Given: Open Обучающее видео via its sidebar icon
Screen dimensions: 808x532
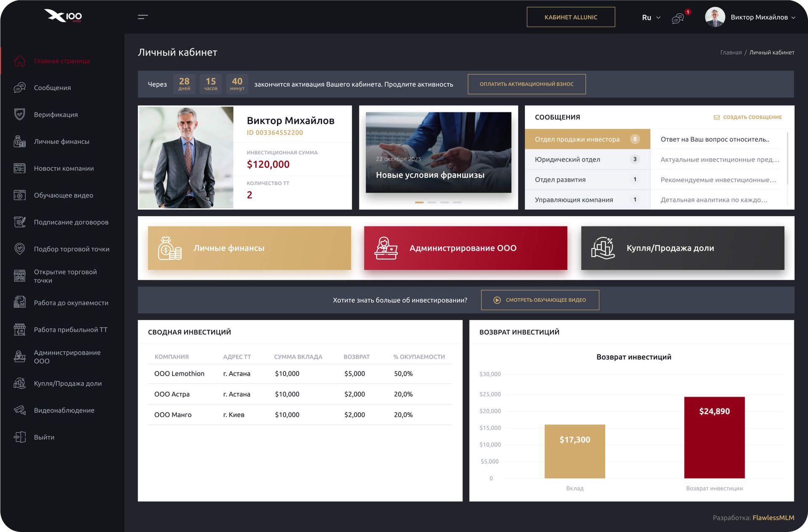Looking at the screenshot, I should [19, 195].
